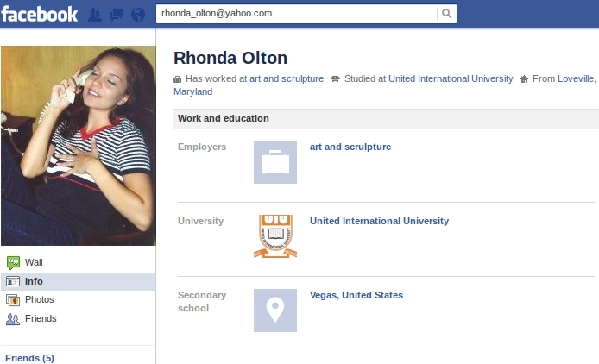Image resolution: width=599 pixels, height=364 pixels.
Task: Click the briefcase icon beside Has worked at
Action: [x=177, y=79]
